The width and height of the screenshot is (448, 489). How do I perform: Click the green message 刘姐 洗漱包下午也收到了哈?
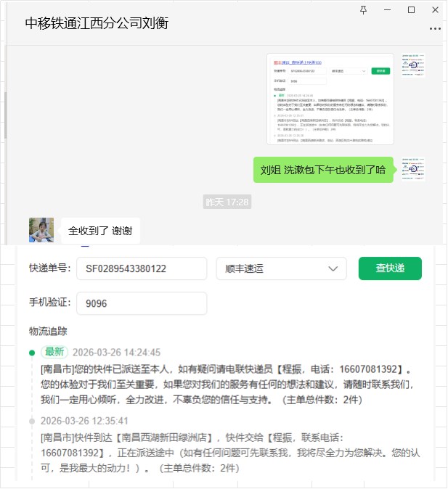(x=323, y=170)
